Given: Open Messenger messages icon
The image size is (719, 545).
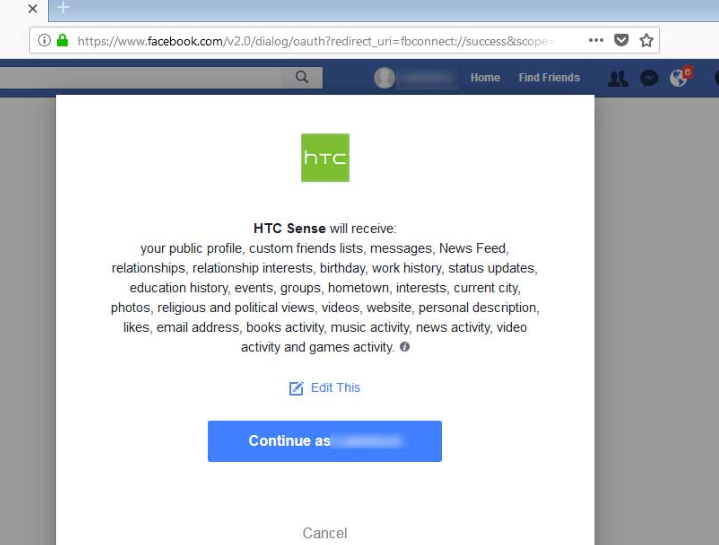Looking at the screenshot, I should click(649, 78).
